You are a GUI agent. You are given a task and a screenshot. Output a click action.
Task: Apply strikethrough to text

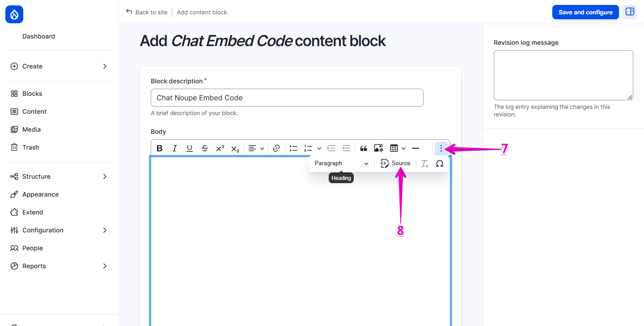[204, 148]
